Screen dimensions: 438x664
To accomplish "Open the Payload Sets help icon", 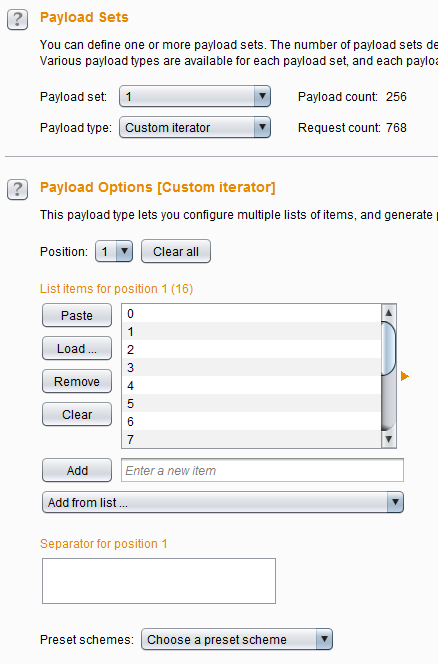I will 17,20.
